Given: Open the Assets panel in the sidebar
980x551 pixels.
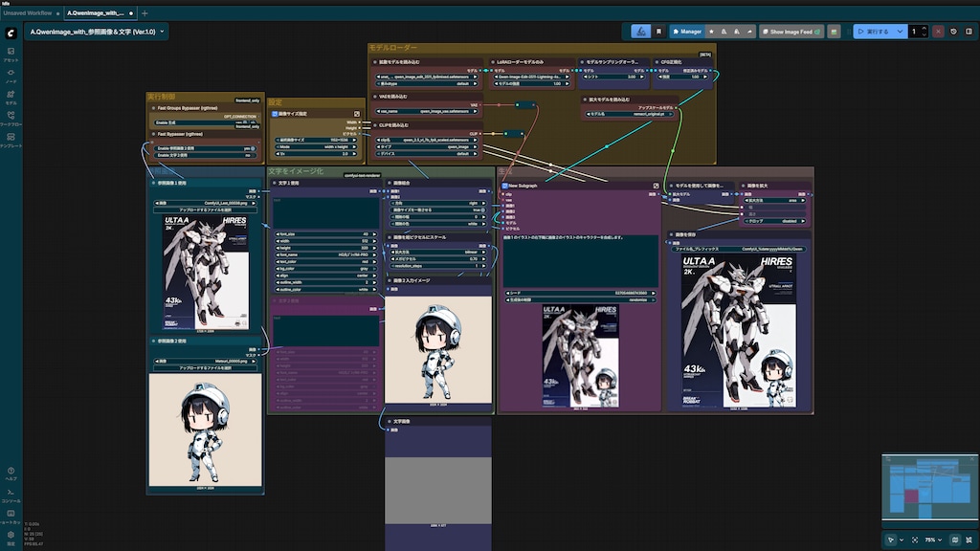Looking at the screenshot, I should [x=11, y=53].
